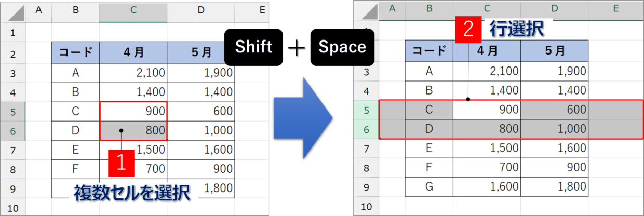Click the 5月 header cell in right table
This screenshot has height=216, width=644.
tap(554, 50)
